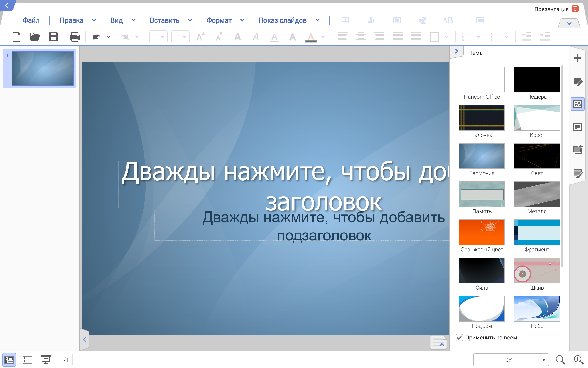Image resolution: width=588 pixels, height=368 pixels.
Task: Open the themes panel icon in sidebar
Action: 578,104
